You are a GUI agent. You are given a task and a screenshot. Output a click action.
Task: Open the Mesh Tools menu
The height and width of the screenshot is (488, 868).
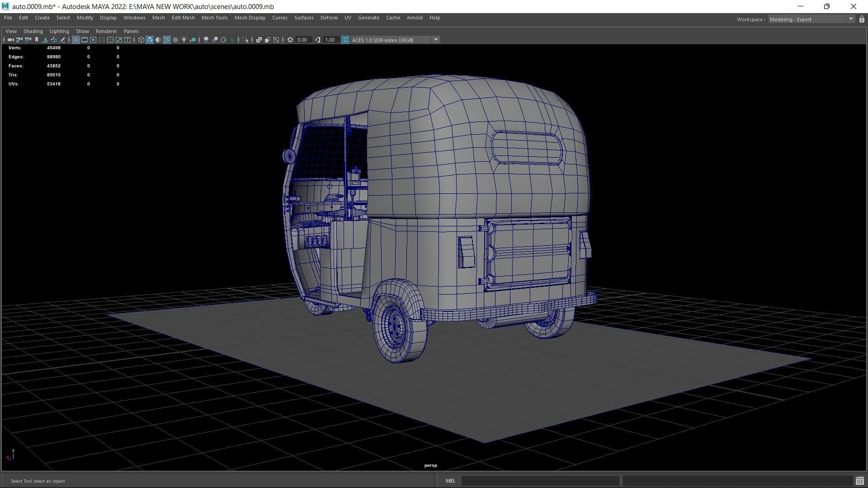(x=214, y=18)
